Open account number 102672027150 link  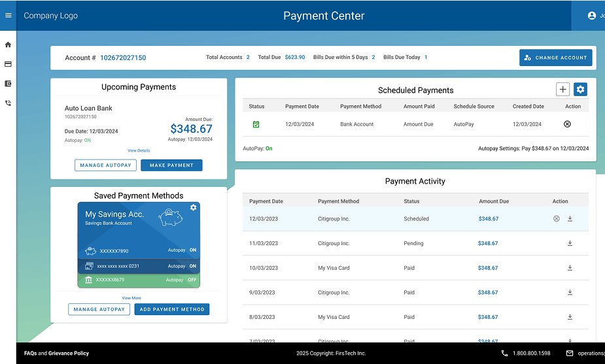pos(123,58)
